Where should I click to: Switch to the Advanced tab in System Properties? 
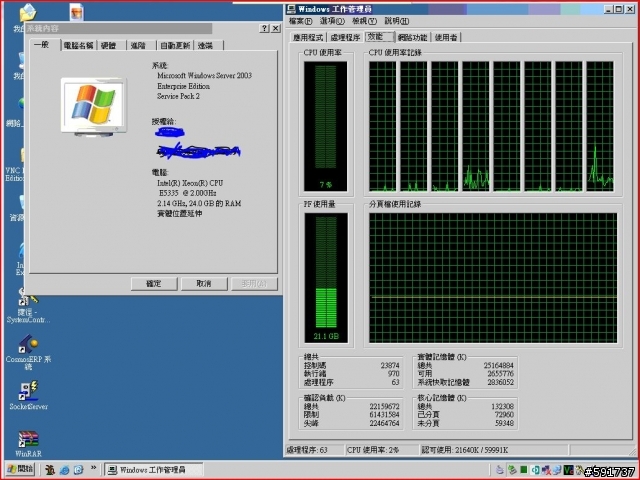[141, 46]
